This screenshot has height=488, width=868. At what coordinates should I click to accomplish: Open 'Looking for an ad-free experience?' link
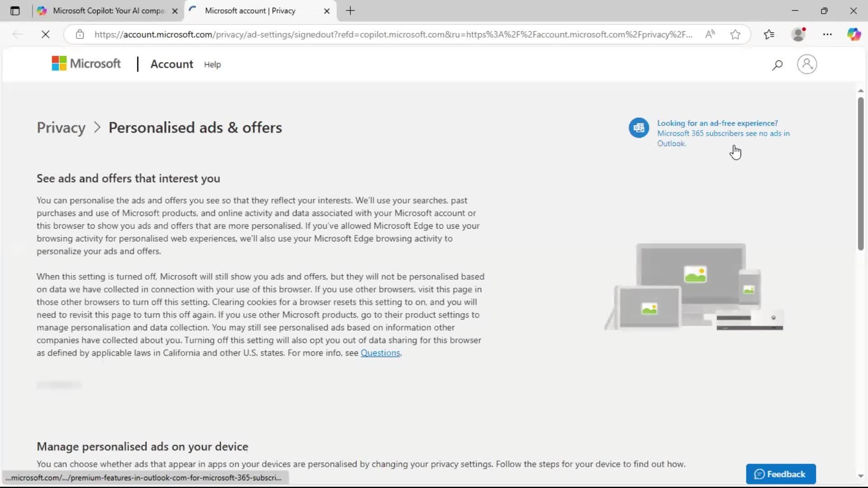717,123
